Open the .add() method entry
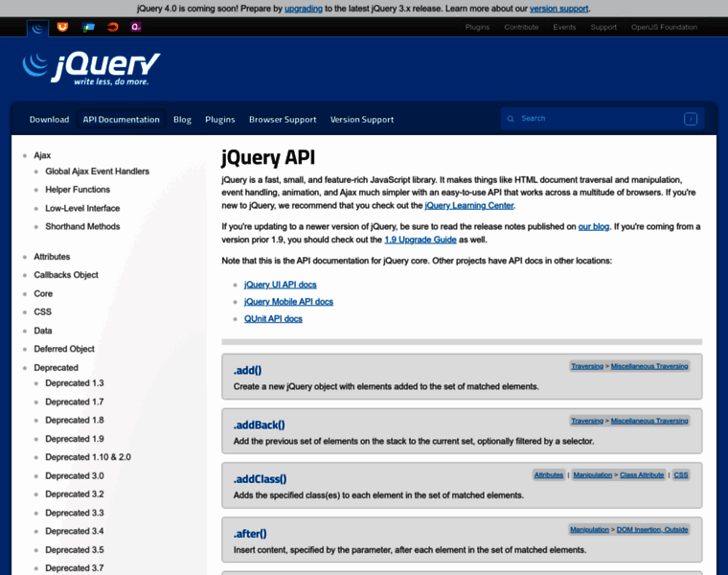 (x=247, y=370)
